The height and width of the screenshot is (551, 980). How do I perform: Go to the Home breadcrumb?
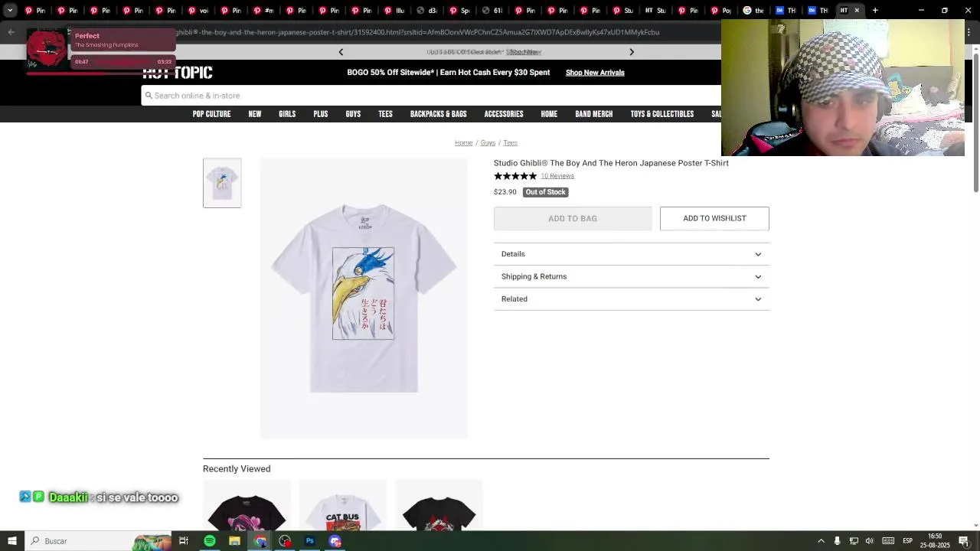463,143
